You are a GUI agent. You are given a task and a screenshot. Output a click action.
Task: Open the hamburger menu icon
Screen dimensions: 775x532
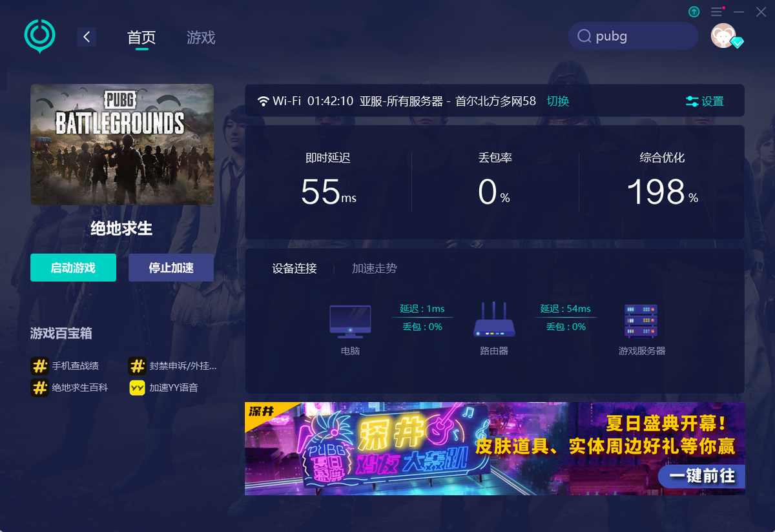coord(716,12)
